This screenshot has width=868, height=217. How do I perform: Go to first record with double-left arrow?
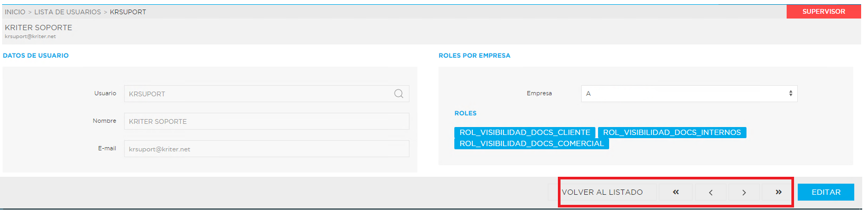coord(676,192)
